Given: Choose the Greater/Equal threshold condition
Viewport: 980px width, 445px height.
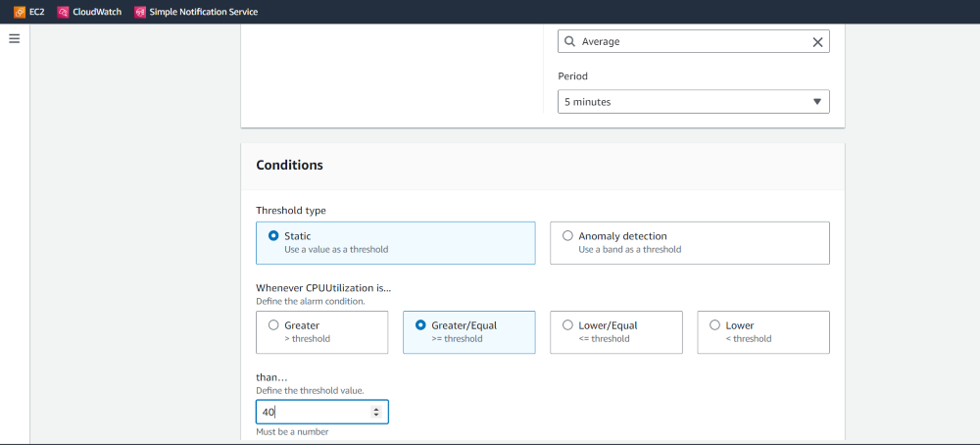Looking at the screenshot, I should point(420,325).
